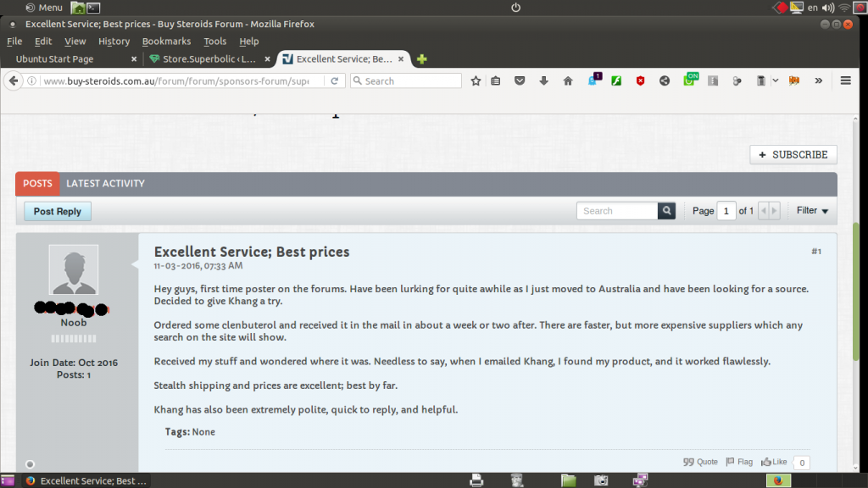
Task: Flag this forum post
Action: tap(738, 462)
